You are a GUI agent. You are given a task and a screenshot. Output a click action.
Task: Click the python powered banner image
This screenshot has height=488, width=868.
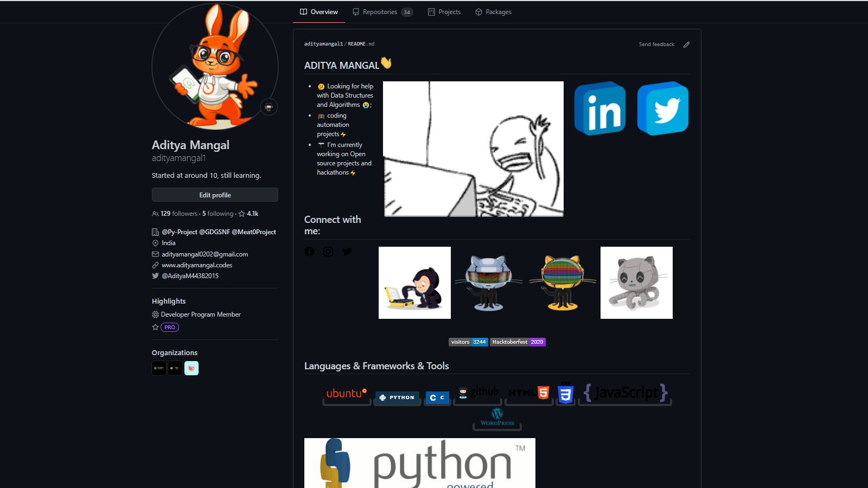pyautogui.click(x=420, y=463)
